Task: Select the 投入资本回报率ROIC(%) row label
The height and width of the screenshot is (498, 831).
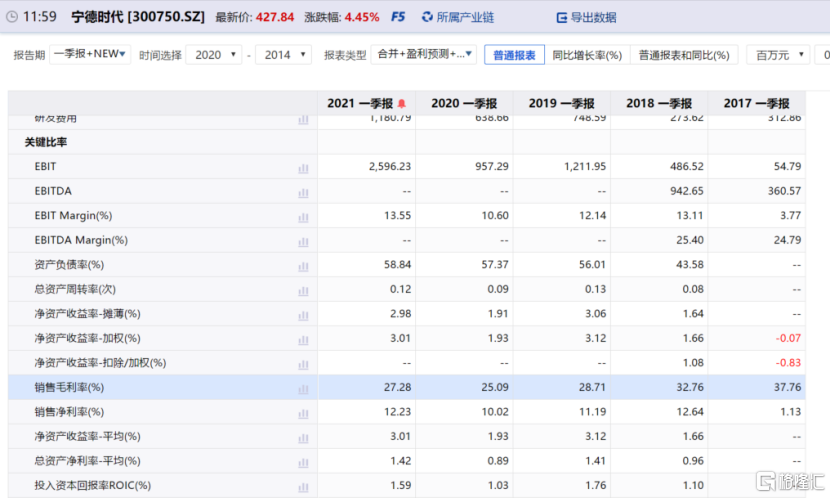Action: 93,485
